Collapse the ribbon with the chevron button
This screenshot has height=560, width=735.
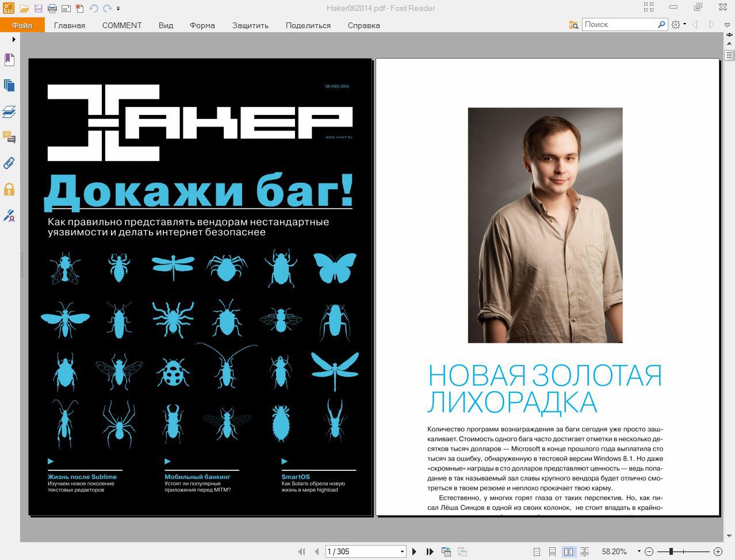point(728,25)
